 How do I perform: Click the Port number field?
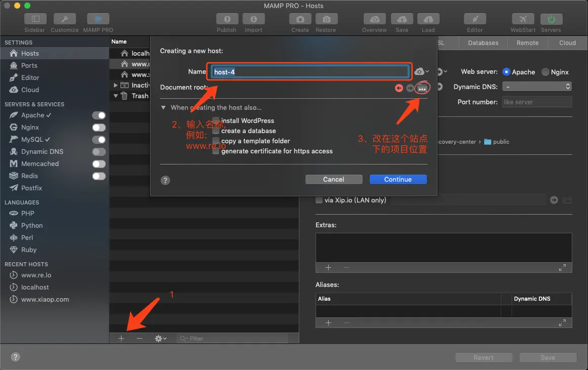pos(537,102)
